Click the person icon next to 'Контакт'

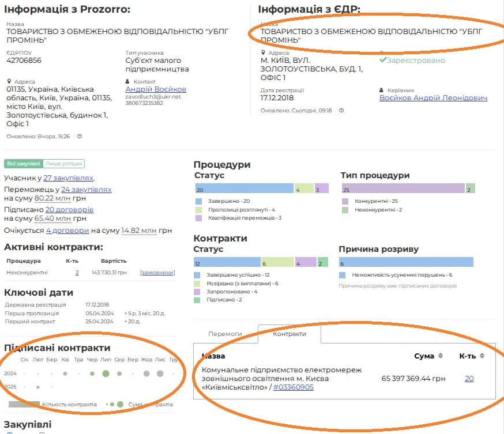(128, 82)
